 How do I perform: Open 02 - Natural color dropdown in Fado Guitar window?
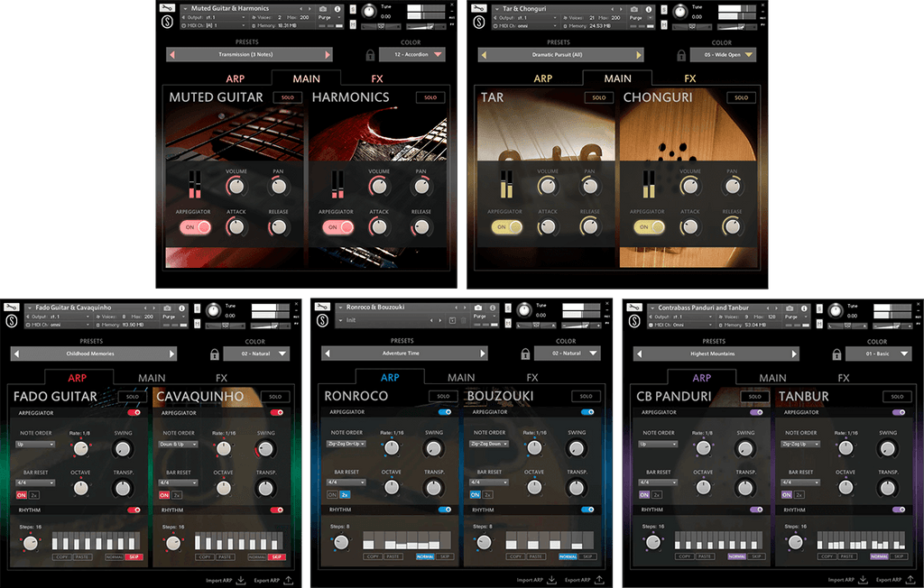pyautogui.click(x=255, y=354)
